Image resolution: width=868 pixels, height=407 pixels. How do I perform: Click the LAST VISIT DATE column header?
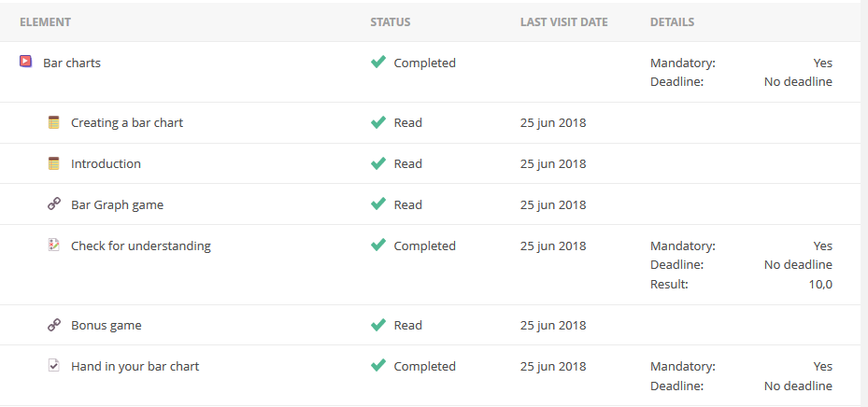tap(563, 22)
